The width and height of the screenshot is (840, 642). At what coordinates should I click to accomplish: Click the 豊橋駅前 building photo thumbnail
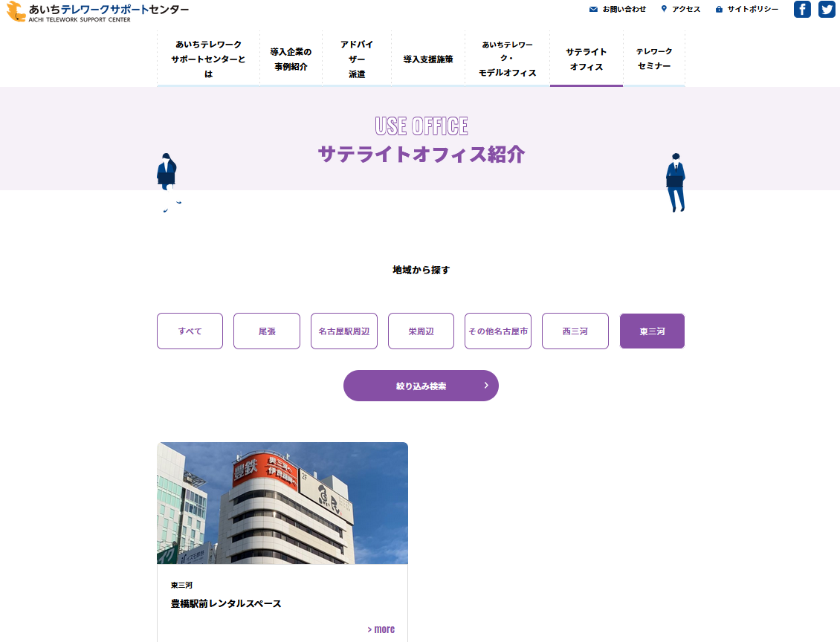[x=282, y=503]
